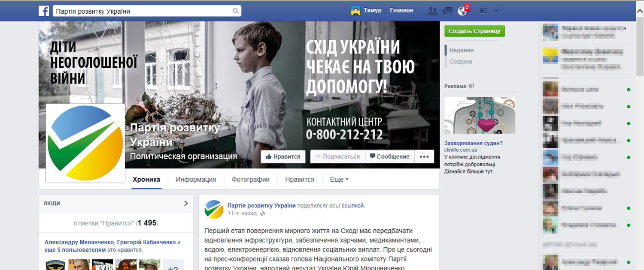Expand the ЛЮДИ panel chevron

(x=186, y=203)
